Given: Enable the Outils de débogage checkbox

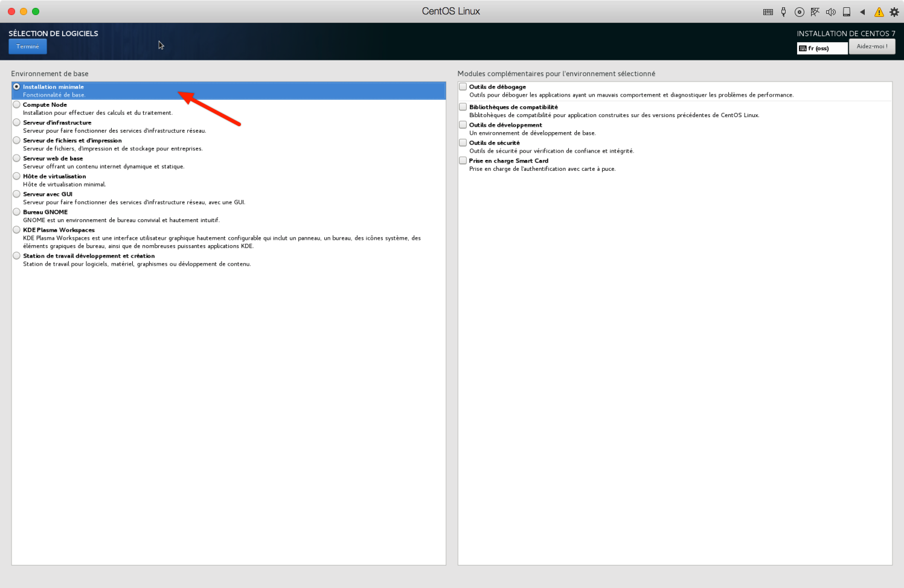Looking at the screenshot, I should pos(463,87).
